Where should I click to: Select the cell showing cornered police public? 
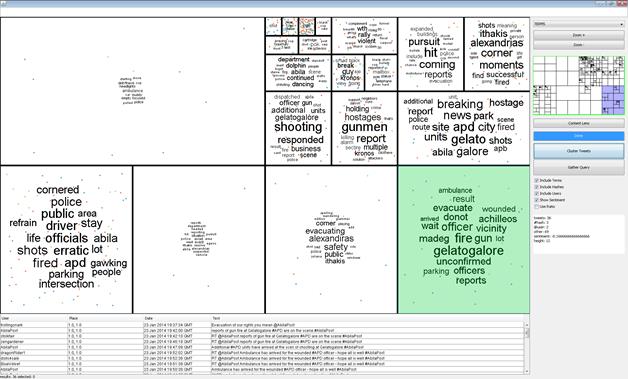coord(66,240)
